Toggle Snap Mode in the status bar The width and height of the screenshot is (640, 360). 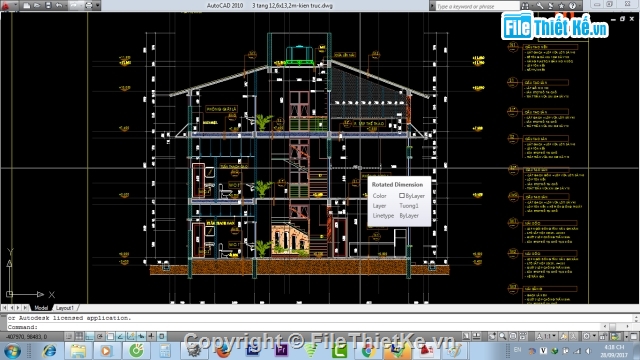coord(69,336)
